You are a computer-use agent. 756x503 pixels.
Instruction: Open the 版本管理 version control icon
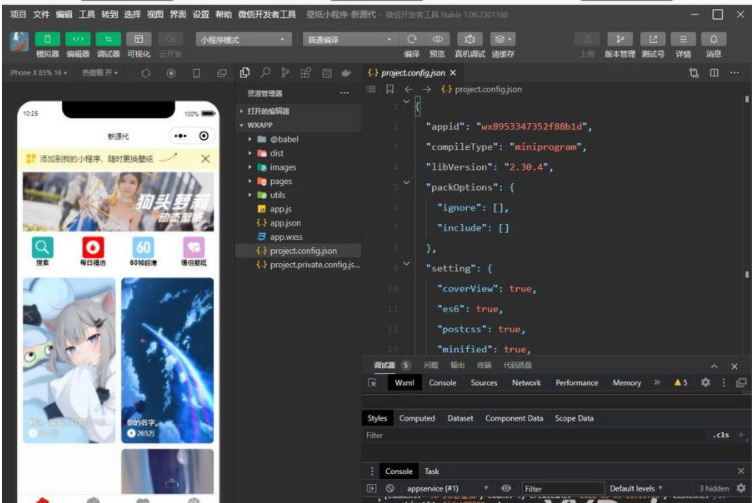click(x=620, y=39)
